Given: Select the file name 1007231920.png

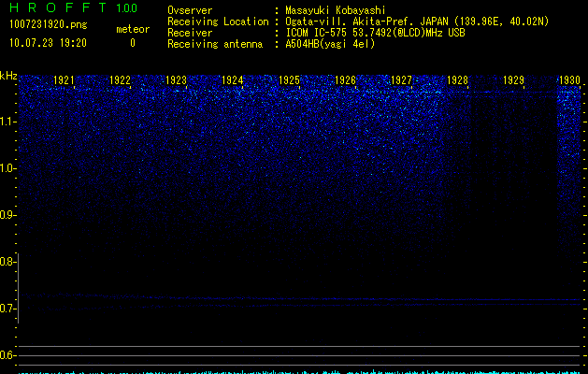Looking at the screenshot, I should [49, 24].
